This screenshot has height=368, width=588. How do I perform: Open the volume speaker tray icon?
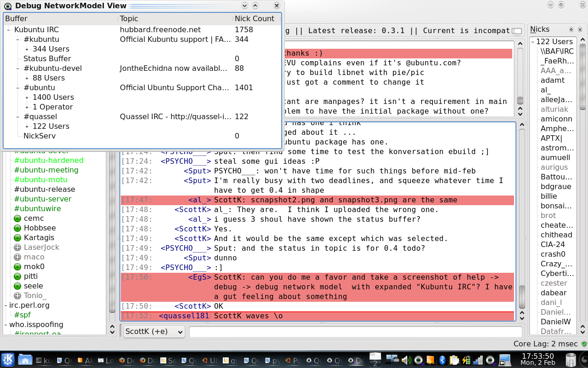(406, 360)
